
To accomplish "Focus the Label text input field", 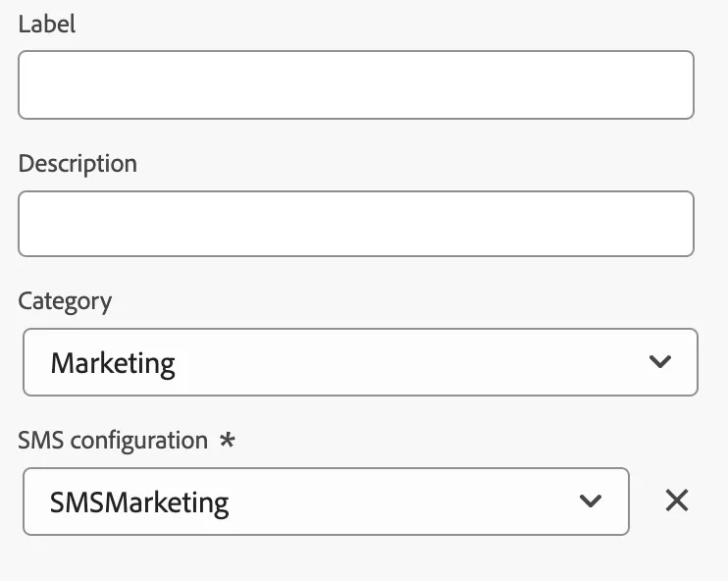I will click(356, 85).
